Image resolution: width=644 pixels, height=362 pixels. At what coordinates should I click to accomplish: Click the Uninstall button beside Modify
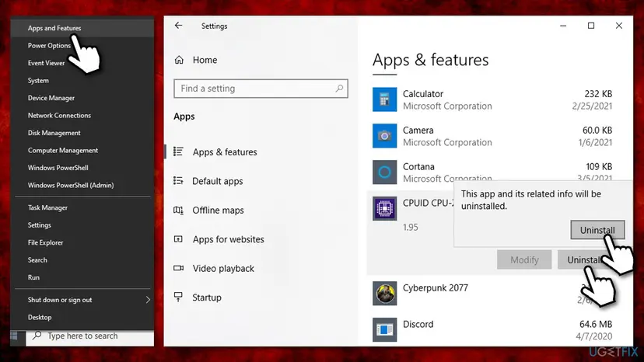584,259
